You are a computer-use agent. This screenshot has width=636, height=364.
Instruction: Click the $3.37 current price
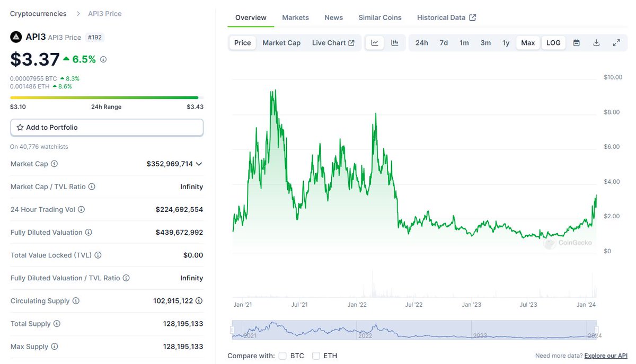(x=35, y=59)
